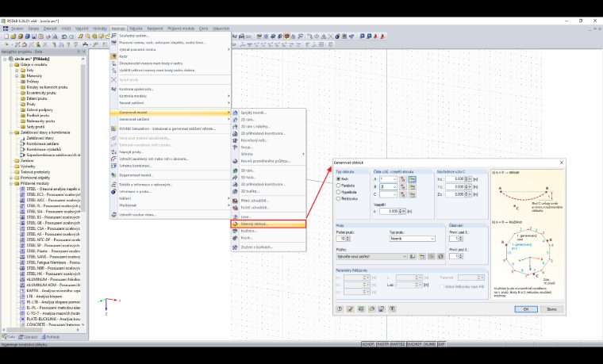The image size is (603, 364).
Task: Toggle UCHOP in status bar
Action: point(368,344)
